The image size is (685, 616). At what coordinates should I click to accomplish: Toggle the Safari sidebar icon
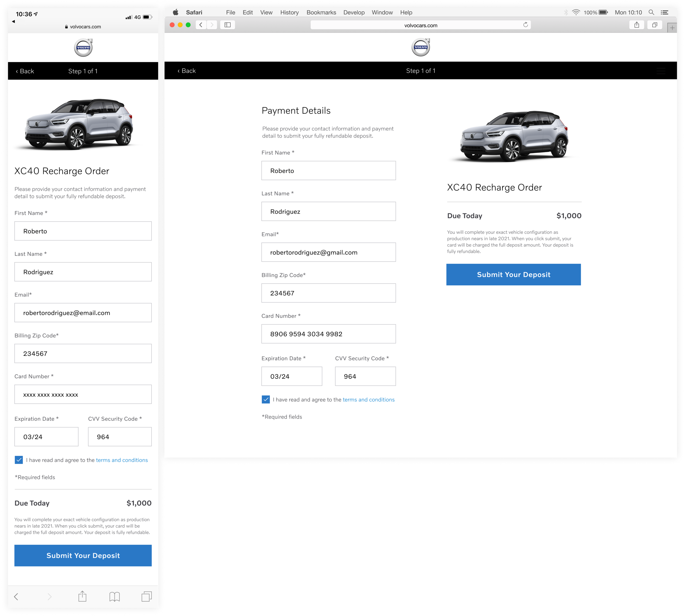227,25
